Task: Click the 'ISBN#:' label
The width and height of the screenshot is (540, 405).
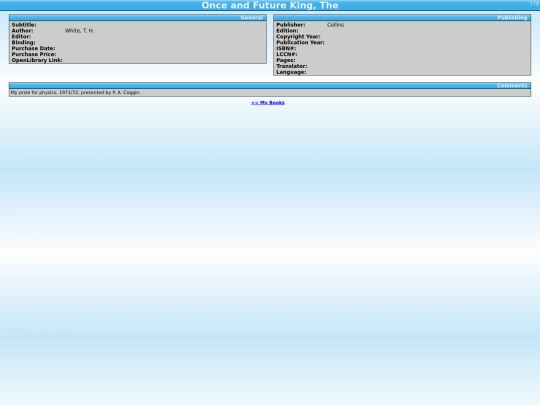Action: [286, 48]
